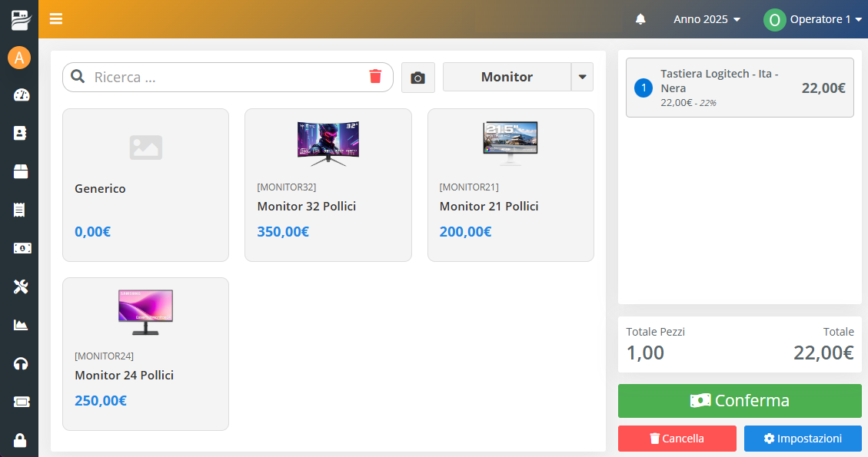Open Impostazioni settings button

point(803,439)
